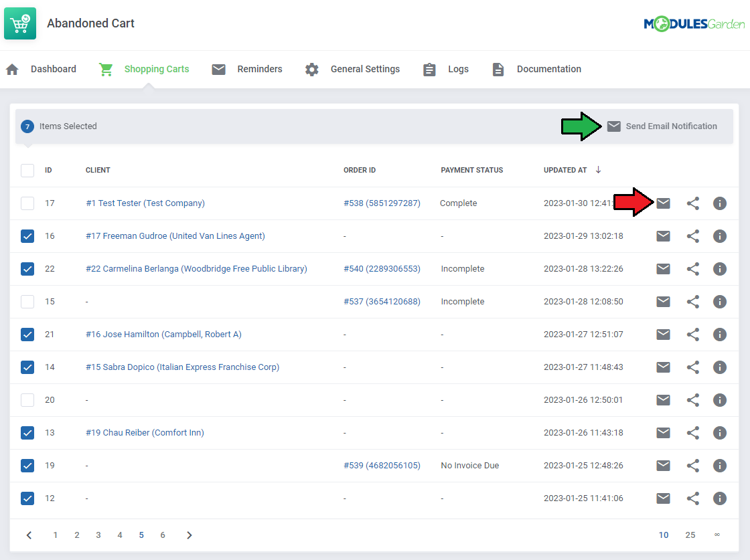Open the Documentation tab
The image size is (750, 560).
536,70
